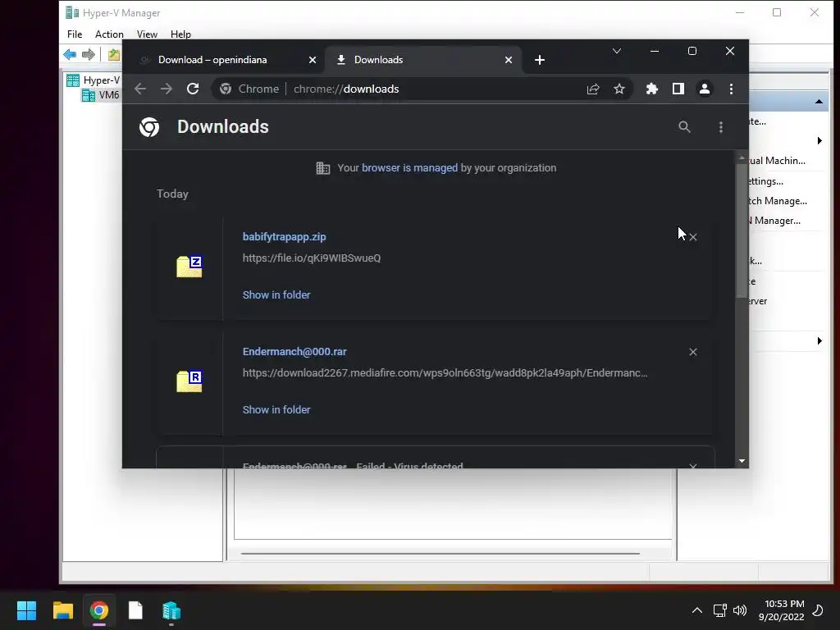Viewport: 840px width, 630px height.
Task: Select VM6 server in Hyper-V tree
Action: click(x=101, y=95)
